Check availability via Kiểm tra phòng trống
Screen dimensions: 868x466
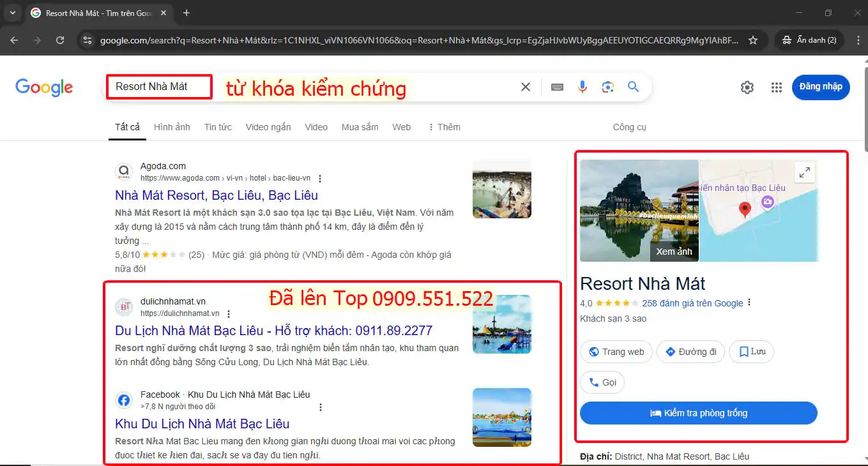699,413
